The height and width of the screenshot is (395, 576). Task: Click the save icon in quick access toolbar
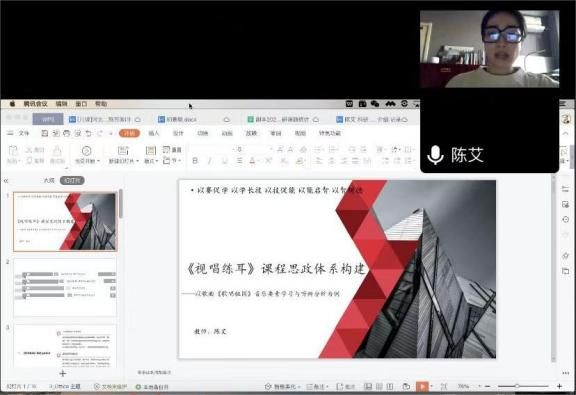click(x=44, y=133)
